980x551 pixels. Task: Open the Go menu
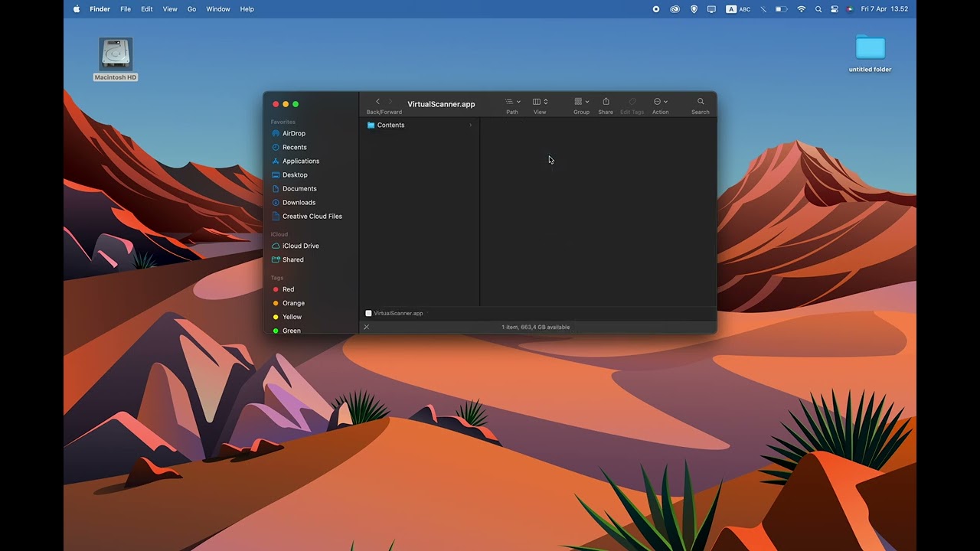coord(191,9)
